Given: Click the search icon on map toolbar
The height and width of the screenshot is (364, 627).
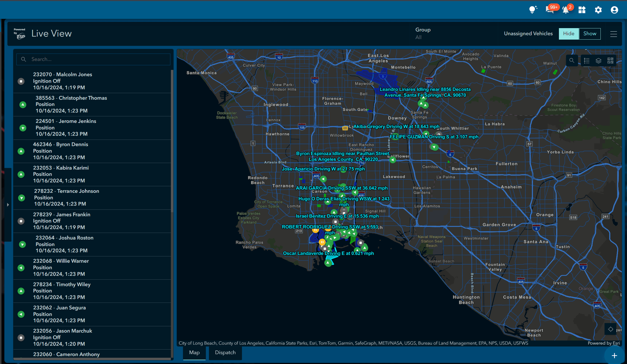Looking at the screenshot, I should pos(572,61).
